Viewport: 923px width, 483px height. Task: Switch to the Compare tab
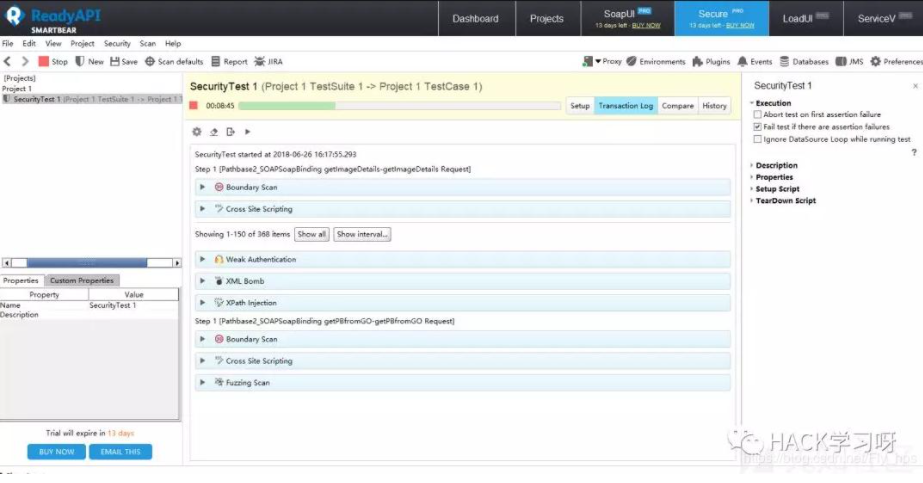click(x=678, y=106)
